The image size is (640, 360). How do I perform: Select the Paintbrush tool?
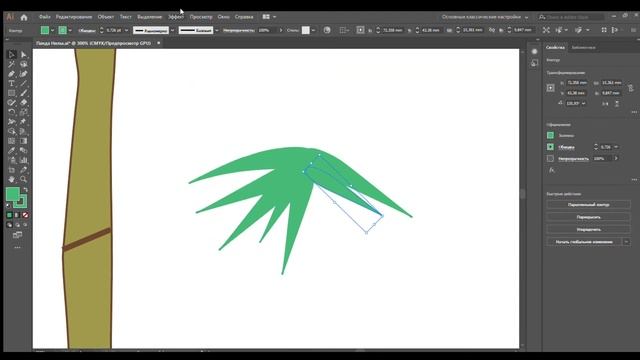[x=24, y=93]
